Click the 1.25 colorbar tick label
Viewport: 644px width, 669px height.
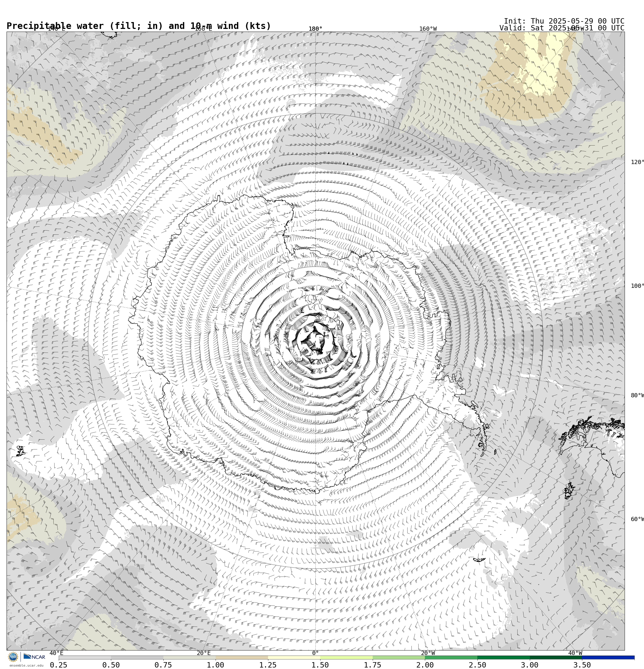click(268, 665)
